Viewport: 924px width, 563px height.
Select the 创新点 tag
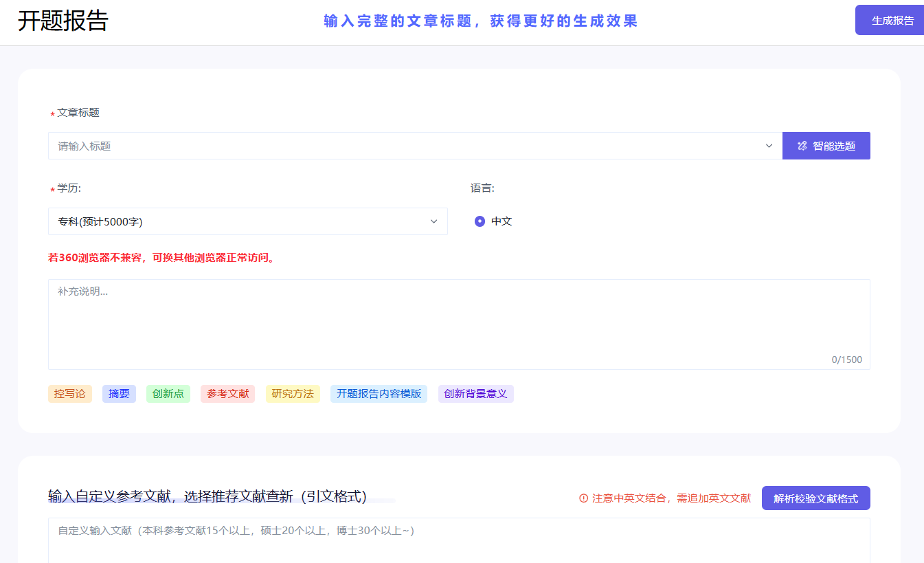tap(168, 394)
